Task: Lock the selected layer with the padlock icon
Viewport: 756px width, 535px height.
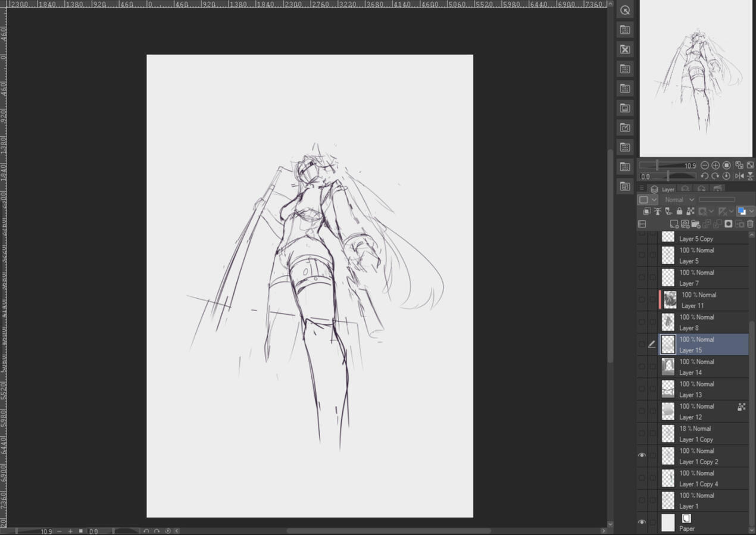Action: click(x=680, y=211)
